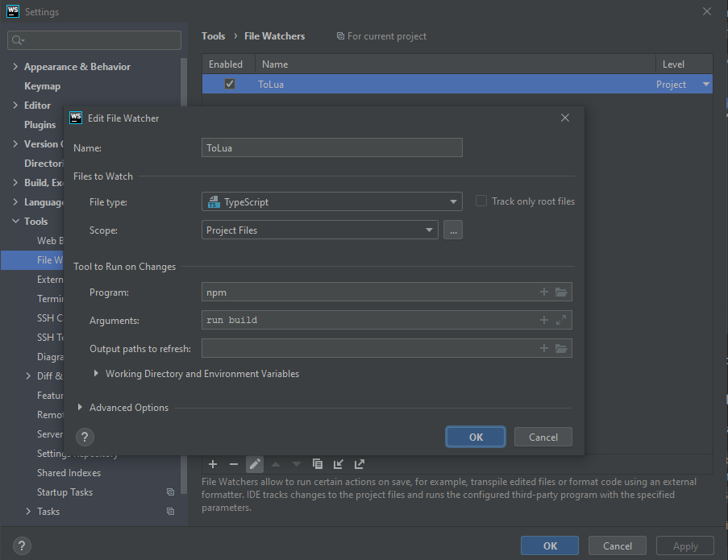The image size is (728, 560).
Task: Expand the Diff & Merge node
Action: 28,375
